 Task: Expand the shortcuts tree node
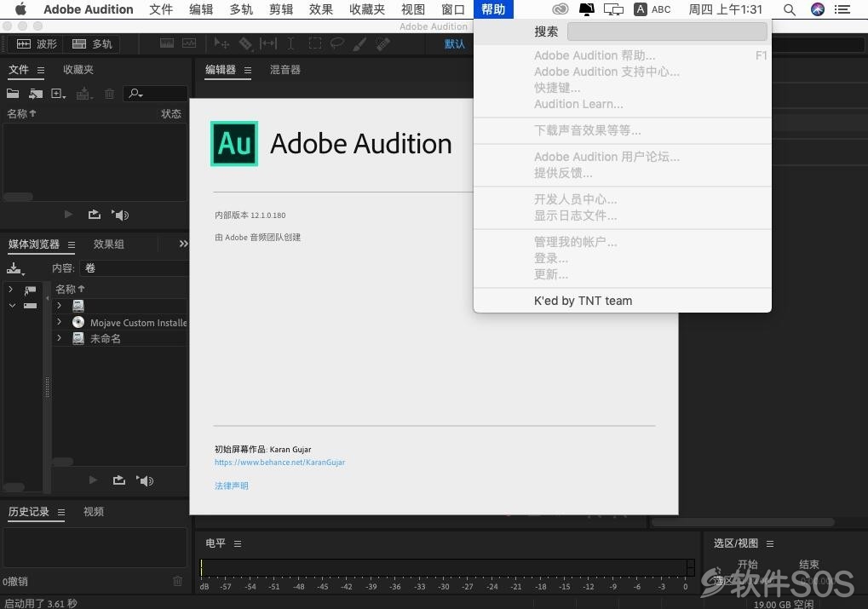pos(10,290)
